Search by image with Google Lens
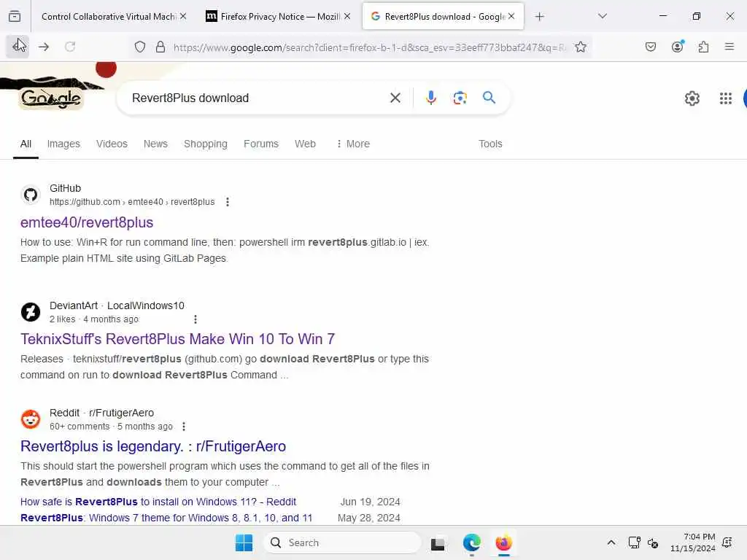 click(460, 98)
